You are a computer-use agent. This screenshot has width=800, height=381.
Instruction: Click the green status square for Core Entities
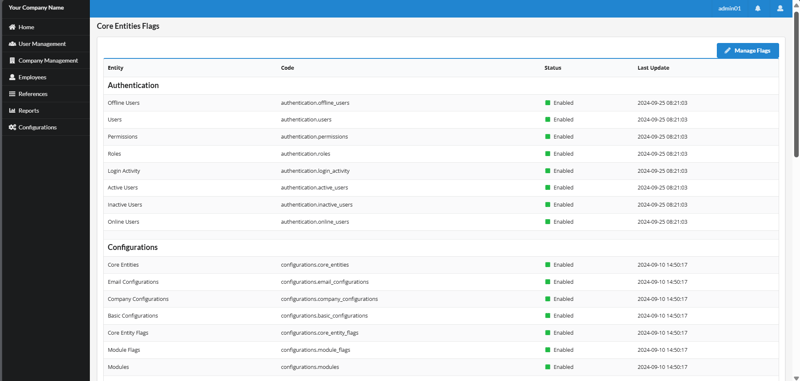(x=547, y=265)
